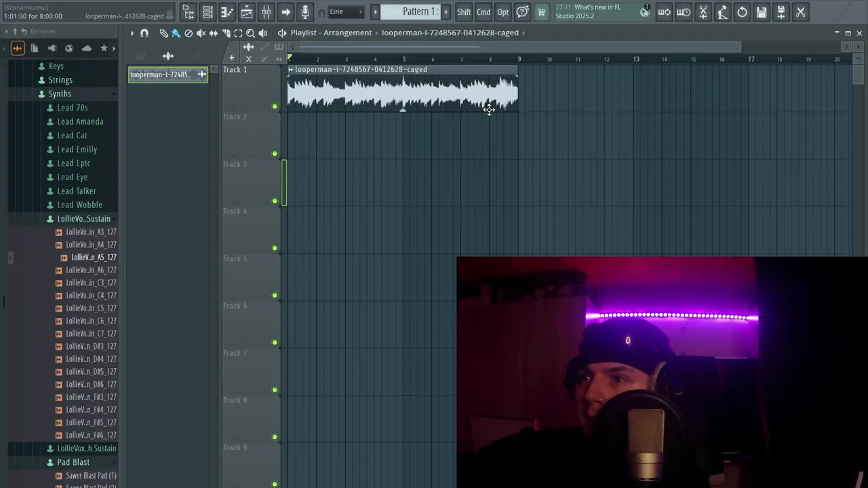Click bar 9 on the timeline ruler
Screen dimensions: 868x488
click(519, 59)
